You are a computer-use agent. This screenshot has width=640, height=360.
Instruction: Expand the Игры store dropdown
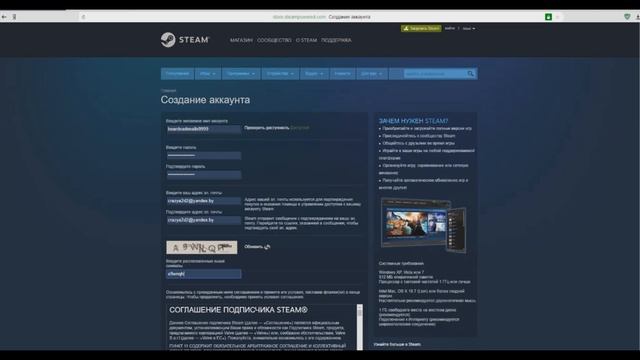click(208, 73)
